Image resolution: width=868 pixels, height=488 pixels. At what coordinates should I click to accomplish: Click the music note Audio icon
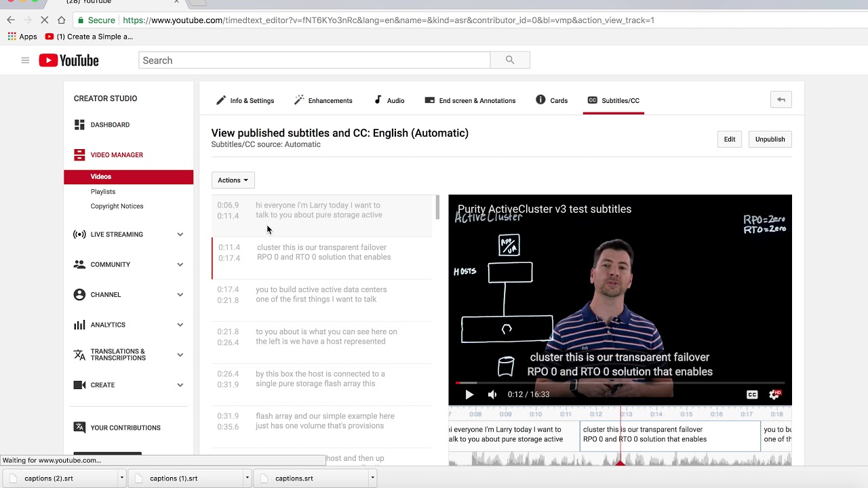[378, 100]
